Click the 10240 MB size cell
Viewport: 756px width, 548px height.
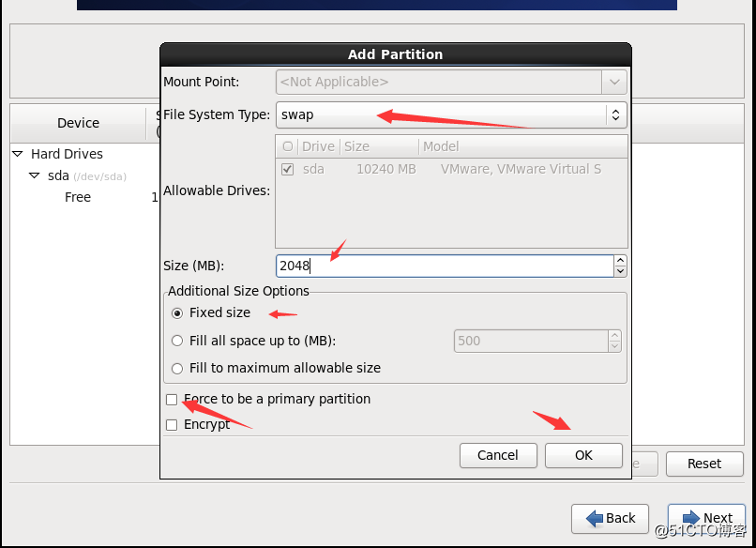386,169
